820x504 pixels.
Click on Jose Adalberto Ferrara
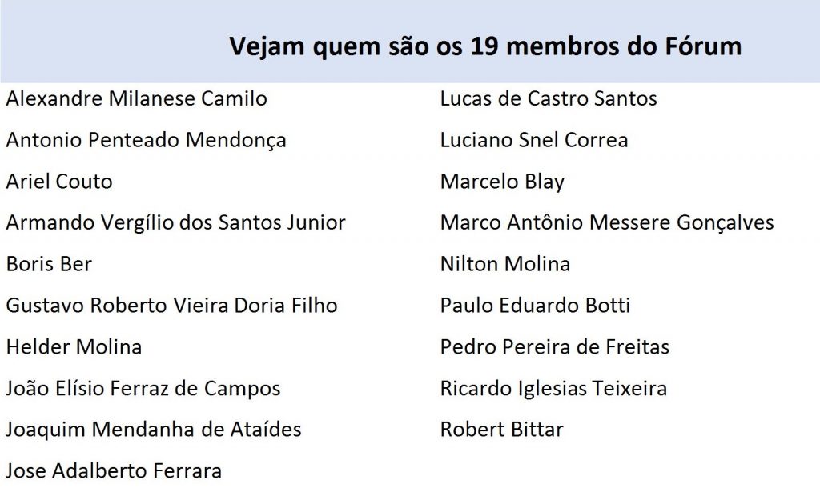pos(114,471)
